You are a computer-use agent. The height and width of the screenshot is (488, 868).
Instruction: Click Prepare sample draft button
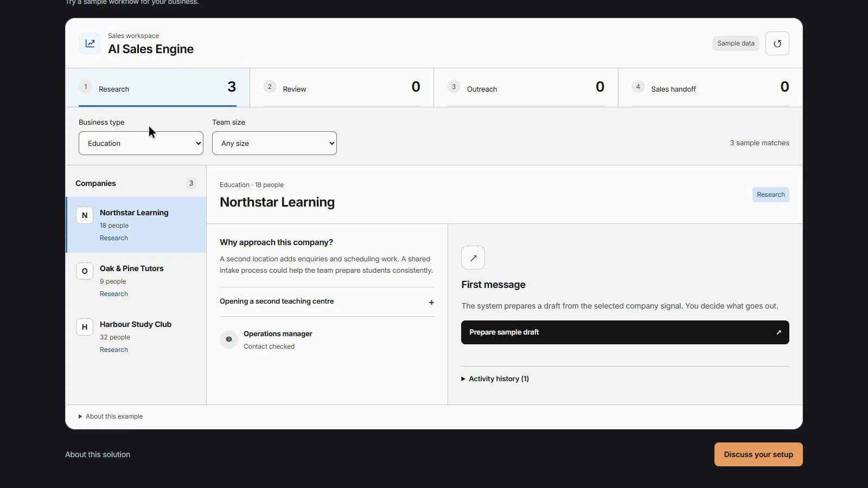625,332
